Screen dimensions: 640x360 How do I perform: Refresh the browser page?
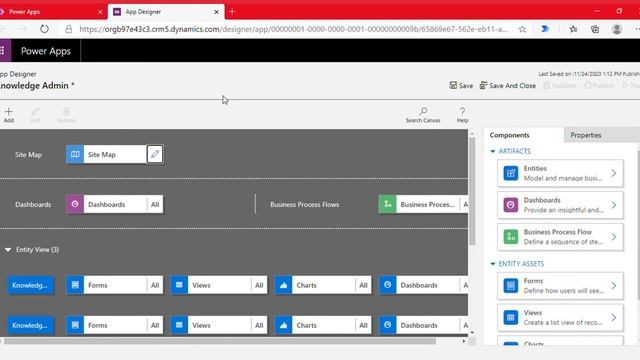44,29
